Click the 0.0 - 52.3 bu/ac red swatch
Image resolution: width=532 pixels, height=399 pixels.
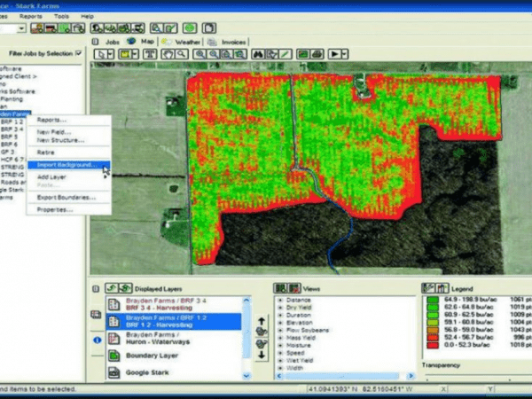point(433,345)
